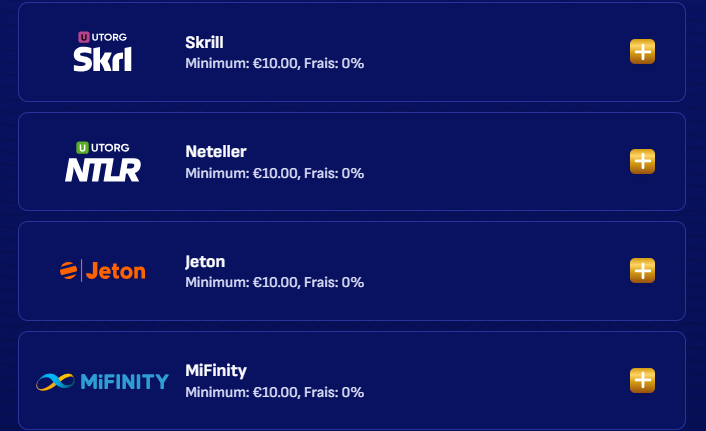Open Jeton details via plus button
The image size is (706, 431).
click(x=642, y=270)
